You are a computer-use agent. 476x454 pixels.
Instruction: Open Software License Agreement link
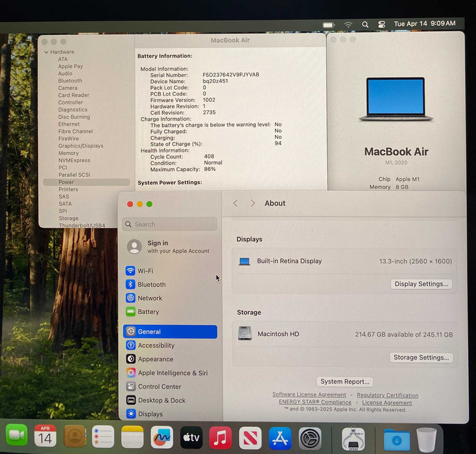coord(309,394)
